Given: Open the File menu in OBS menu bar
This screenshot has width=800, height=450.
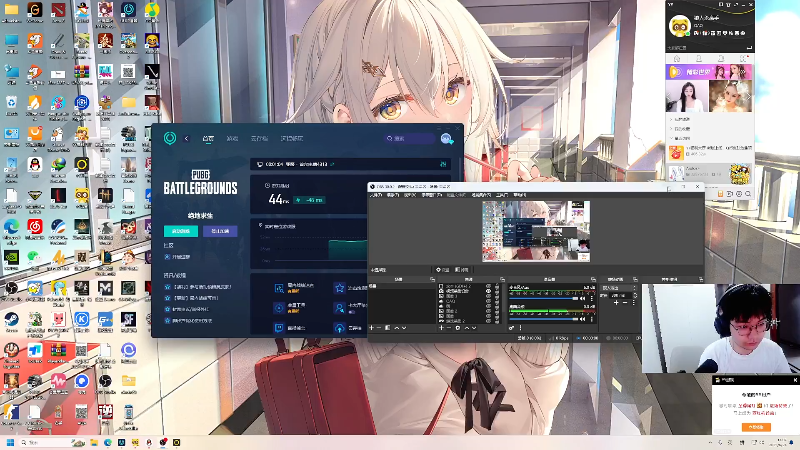Looking at the screenshot, I should [376, 195].
